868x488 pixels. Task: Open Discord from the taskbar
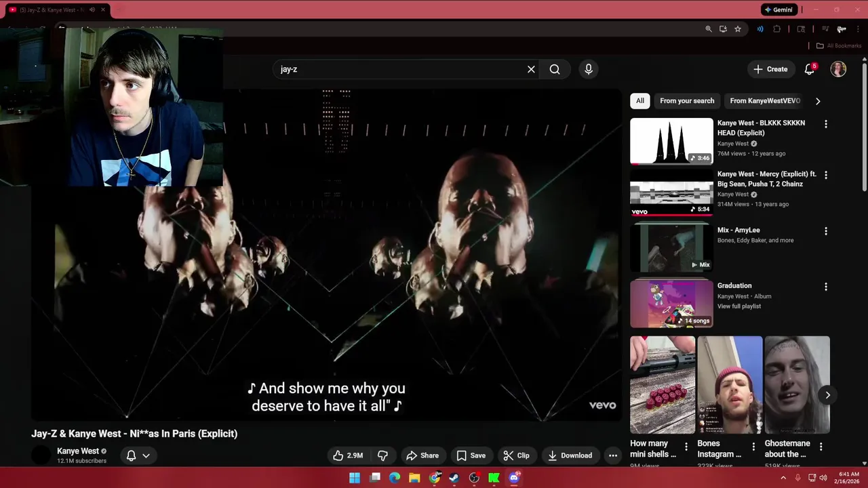(514, 478)
